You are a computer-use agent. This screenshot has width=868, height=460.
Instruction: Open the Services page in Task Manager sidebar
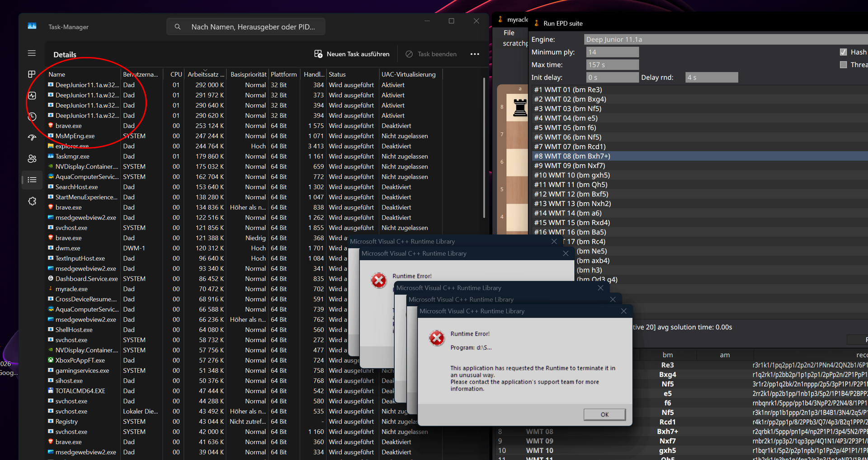[x=32, y=201]
